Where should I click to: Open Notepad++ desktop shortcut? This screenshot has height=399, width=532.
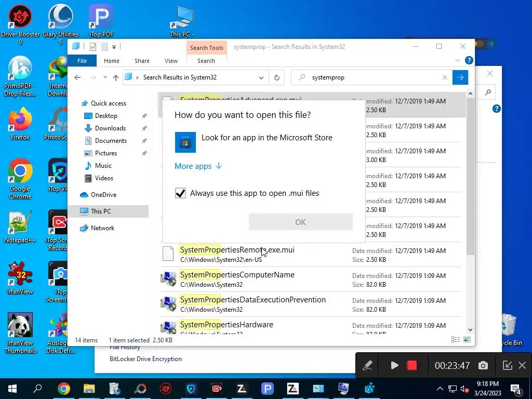pyautogui.click(x=20, y=228)
